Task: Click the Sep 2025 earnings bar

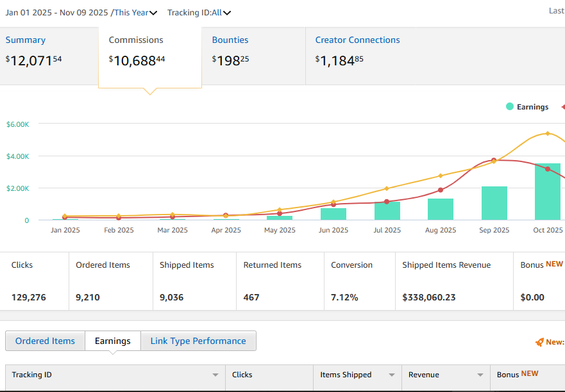Action: point(494,203)
